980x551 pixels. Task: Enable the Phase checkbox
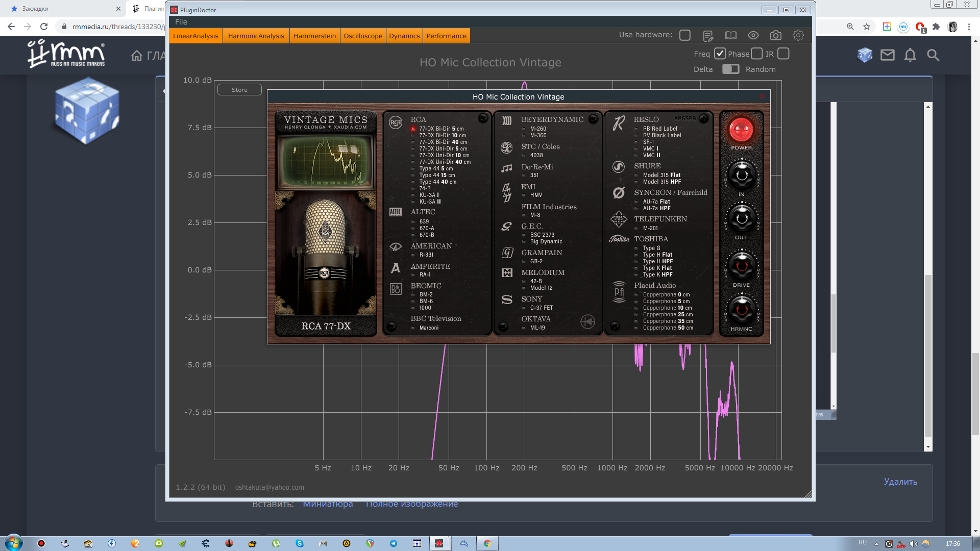[x=757, y=54]
